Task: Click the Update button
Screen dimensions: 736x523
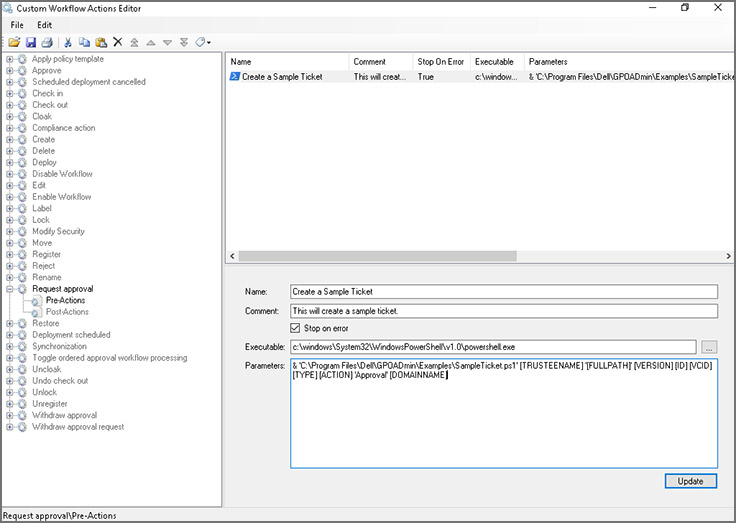Action: pyautogui.click(x=690, y=481)
